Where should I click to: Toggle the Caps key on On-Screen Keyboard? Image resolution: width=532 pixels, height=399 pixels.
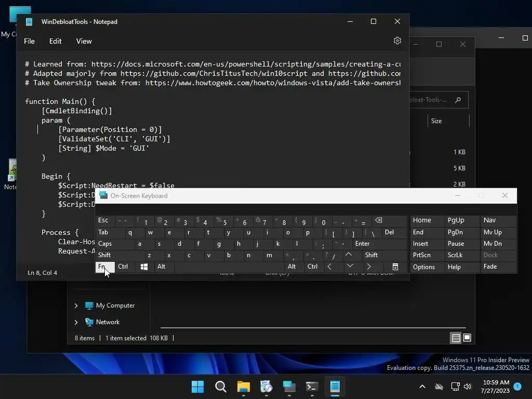pos(112,244)
